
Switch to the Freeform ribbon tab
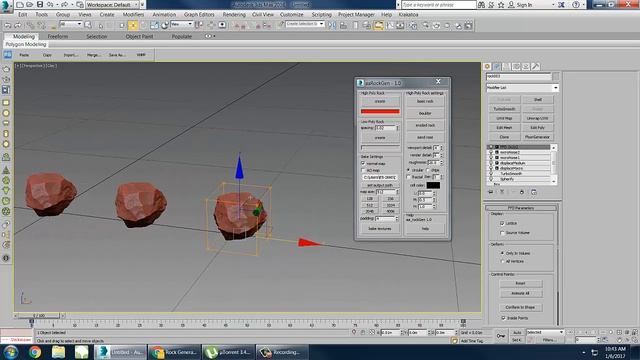point(58,36)
